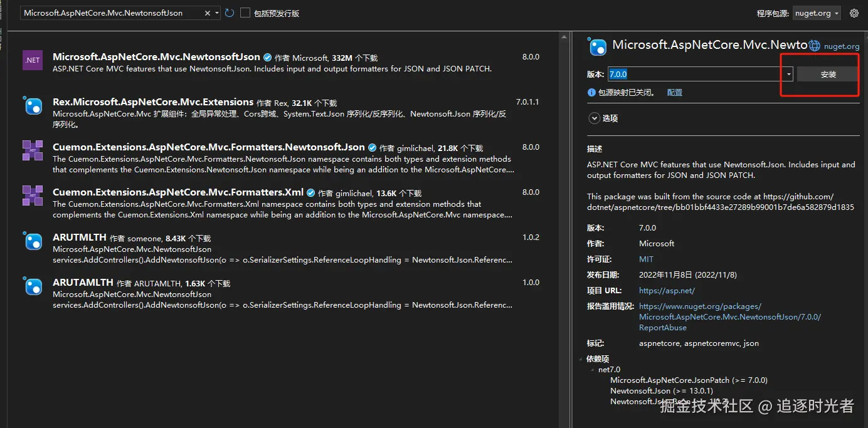Image resolution: width=868 pixels, height=428 pixels.
Task: Click the 332M 个下载 download count
Action: [355, 58]
